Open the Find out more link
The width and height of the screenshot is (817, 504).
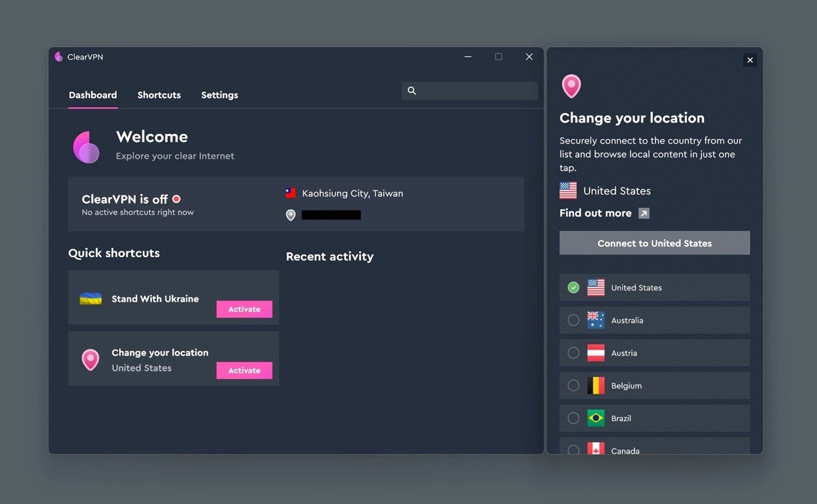[596, 213]
